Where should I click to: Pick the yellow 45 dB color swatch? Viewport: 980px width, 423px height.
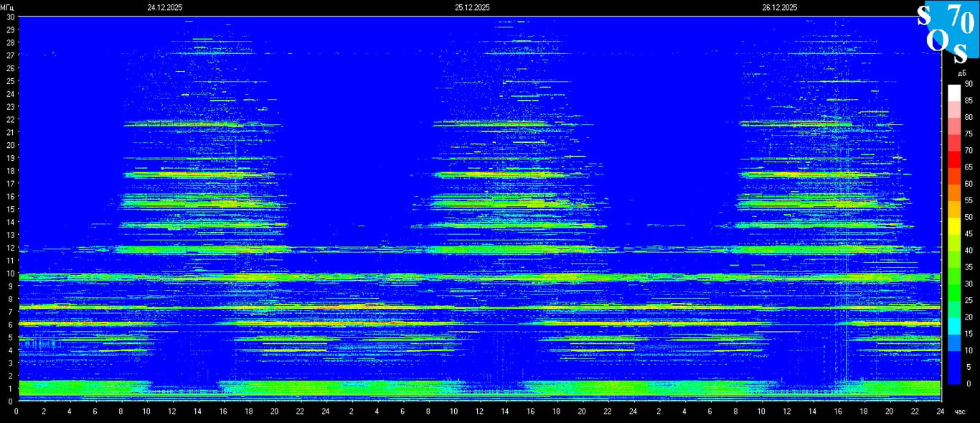(x=953, y=226)
